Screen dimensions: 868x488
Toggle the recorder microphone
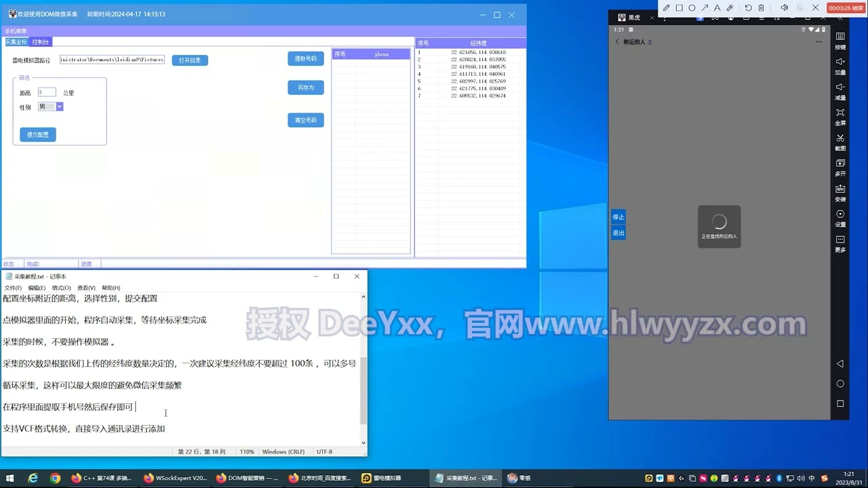(x=800, y=8)
